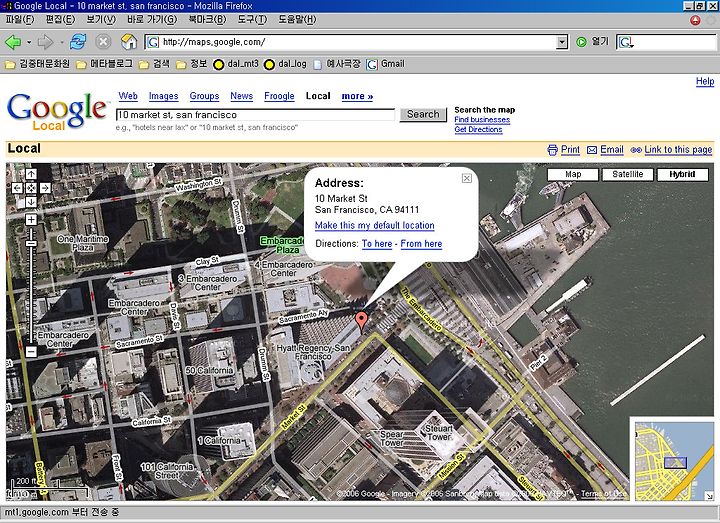This screenshot has height=523, width=720.
Task: Close the Address info balloon
Action: 467,178
